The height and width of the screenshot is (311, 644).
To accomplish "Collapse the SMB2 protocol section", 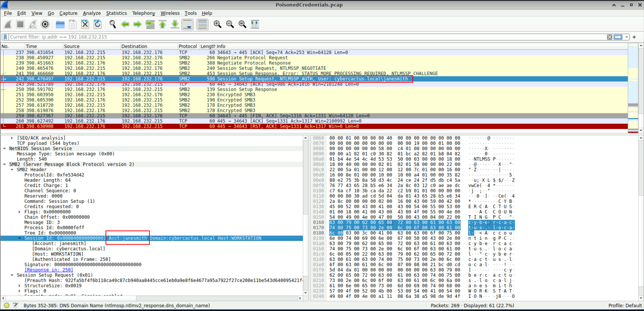I will coord(4,164).
